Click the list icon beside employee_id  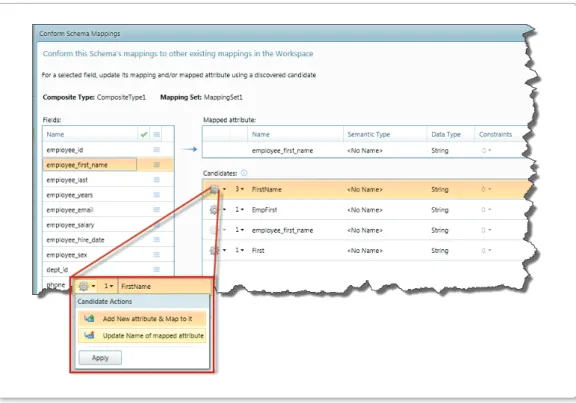[x=156, y=150]
